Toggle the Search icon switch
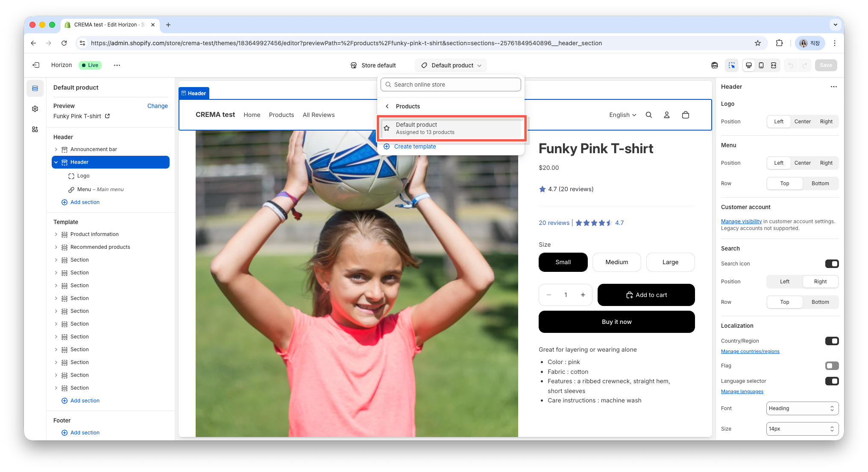This screenshot has height=472, width=868. coord(832,264)
